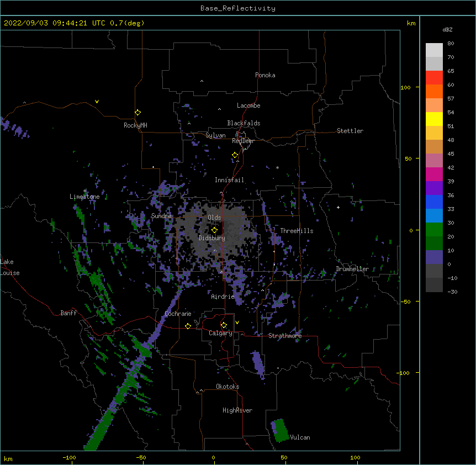Click the Innisfail city label
This screenshot has height=465, width=476.
(229, 180)
